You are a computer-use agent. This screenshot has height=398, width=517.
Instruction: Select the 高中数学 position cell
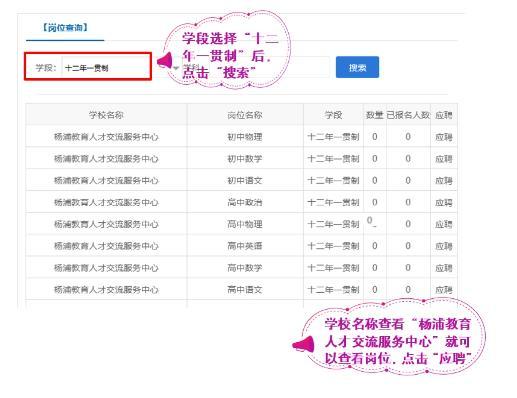tap(245, 268)
